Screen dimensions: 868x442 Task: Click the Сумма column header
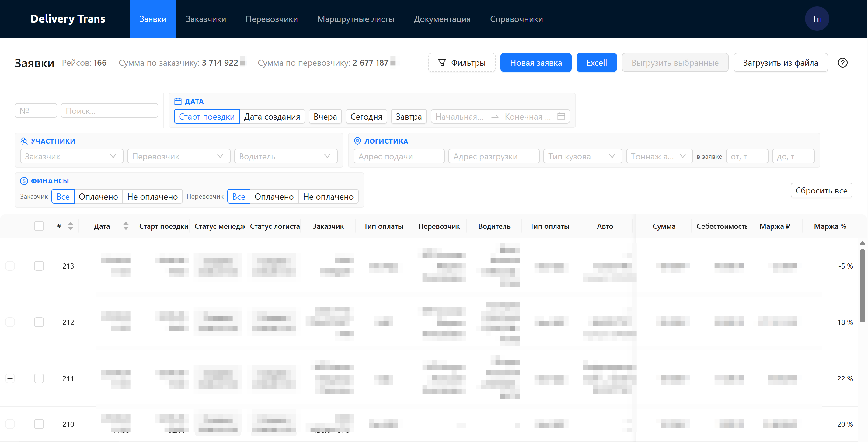[664, 226]
